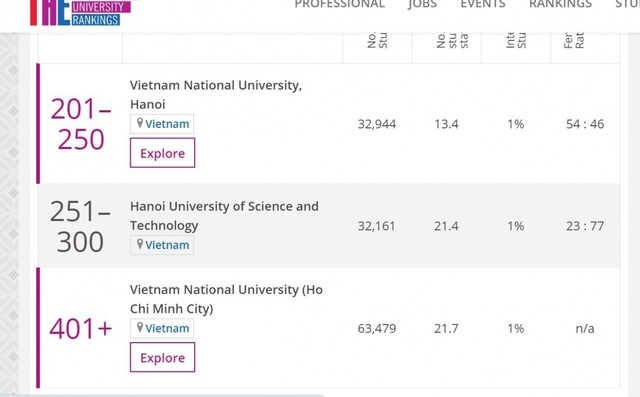
Task: Open the RANKINGS menu item
Action: pos(560,4)
